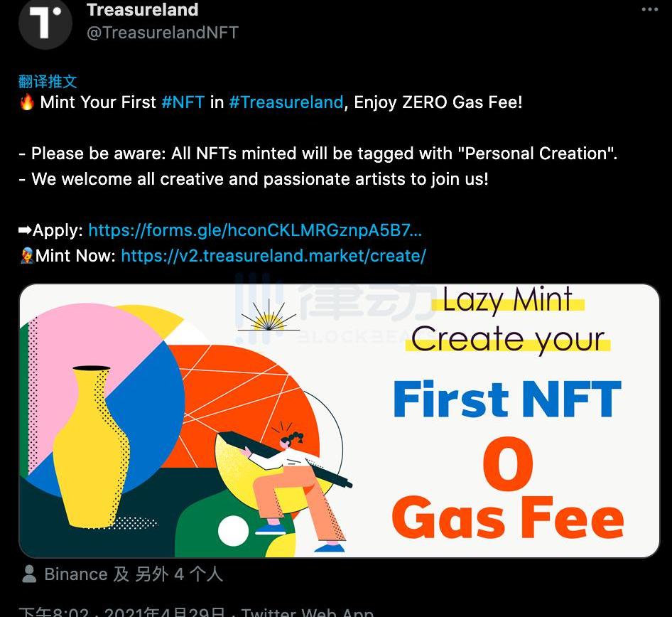Open the @TreasurelandNFT handle
672x617 pixels.
point(162,33)
